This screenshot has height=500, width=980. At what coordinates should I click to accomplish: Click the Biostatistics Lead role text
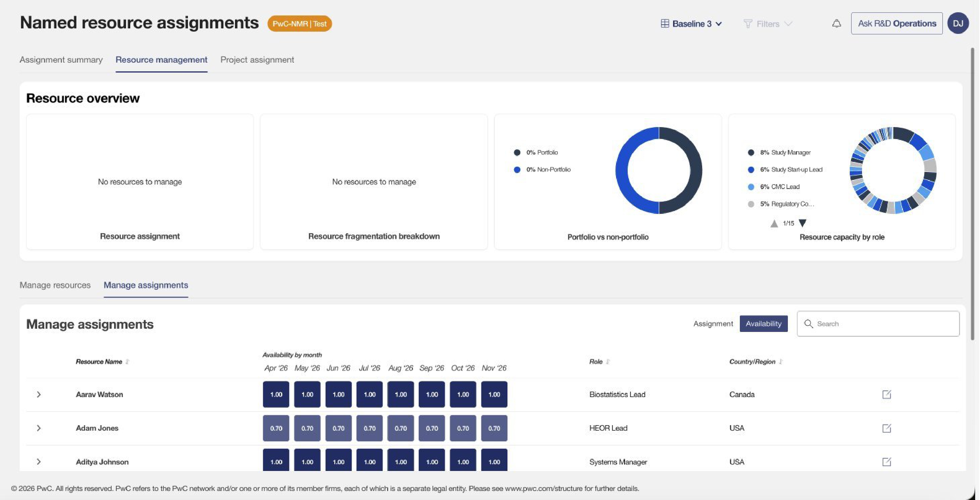tap(617, 395)
